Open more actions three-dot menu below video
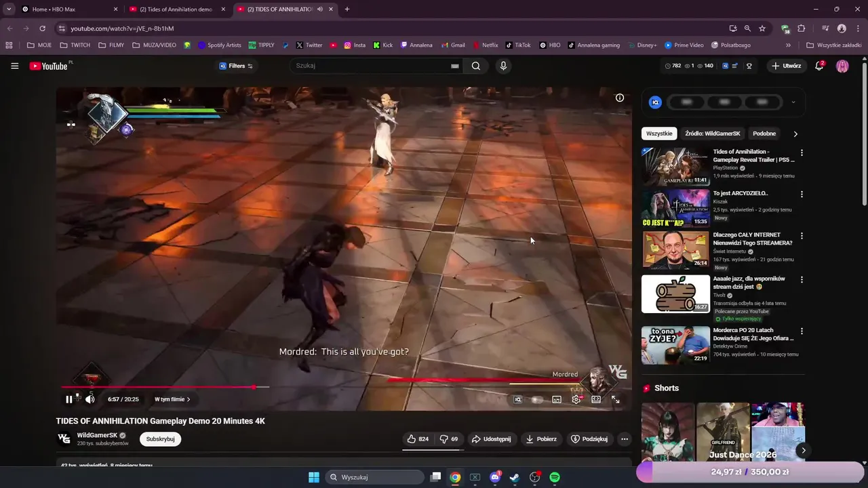Viewport: 868px width, 488px height. tap(625, 439)
